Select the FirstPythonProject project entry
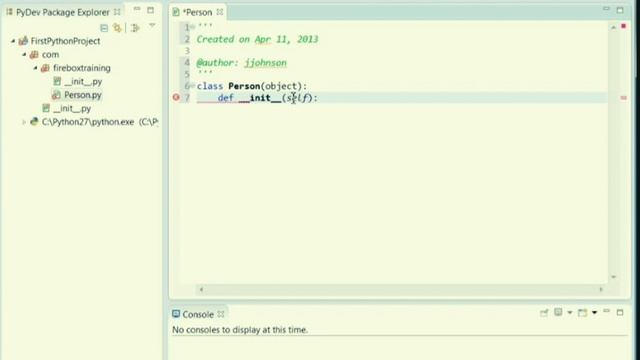 65,41
